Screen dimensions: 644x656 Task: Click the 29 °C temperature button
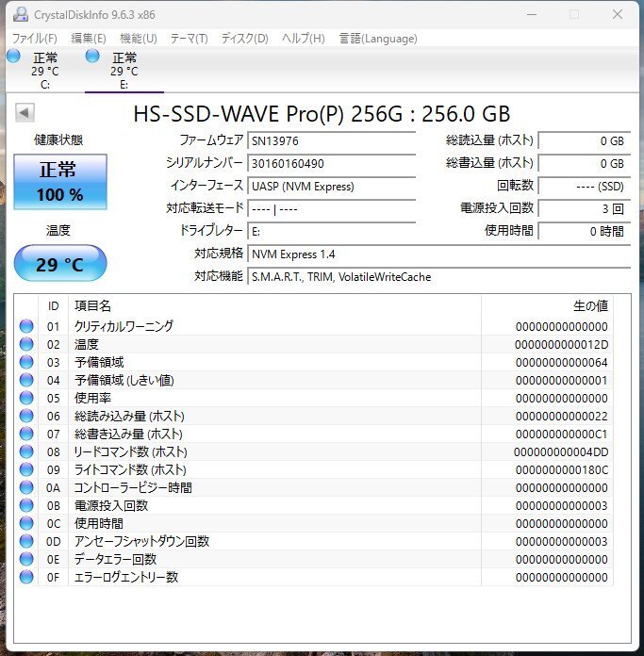60,264
